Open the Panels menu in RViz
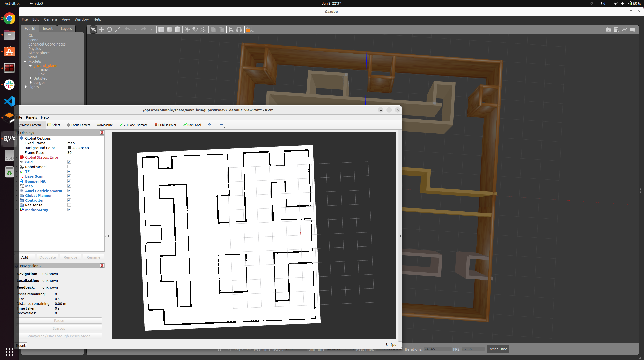This screenshot has width=644, height=360. point(31,117)
